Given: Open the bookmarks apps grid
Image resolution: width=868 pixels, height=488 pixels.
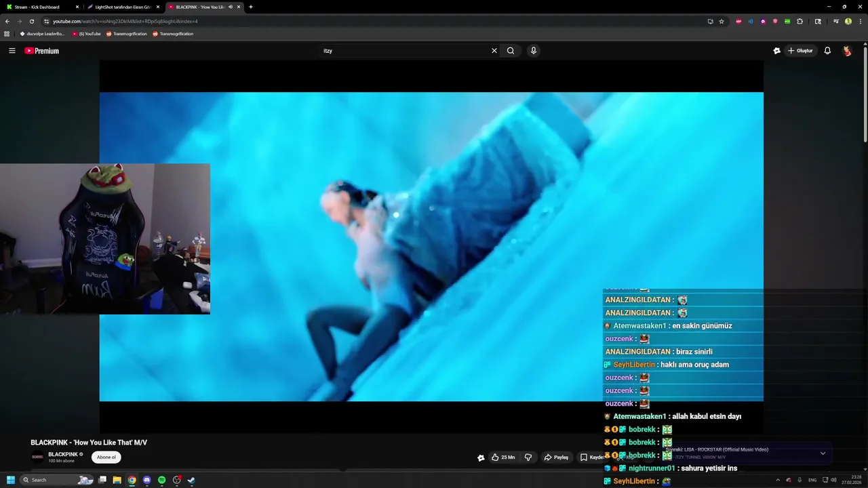Looking at the screenshot, I should 7,33.
